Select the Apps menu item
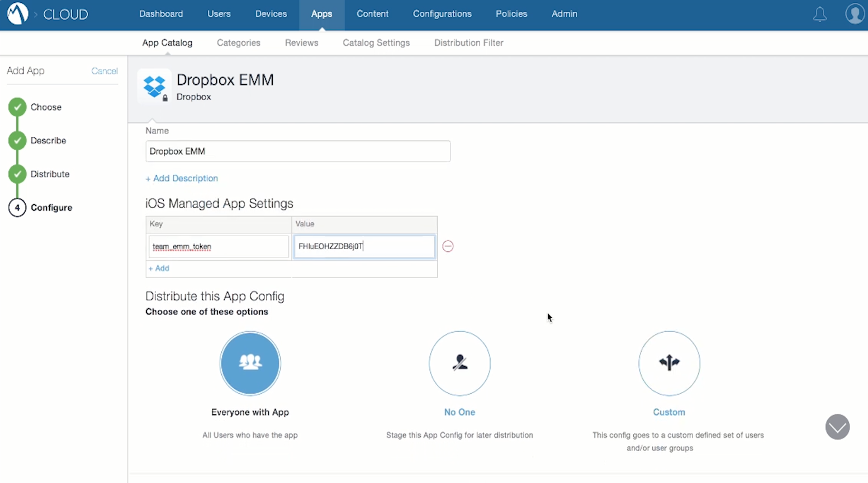This screenshot has height=483, width=868. pos(321,14)
